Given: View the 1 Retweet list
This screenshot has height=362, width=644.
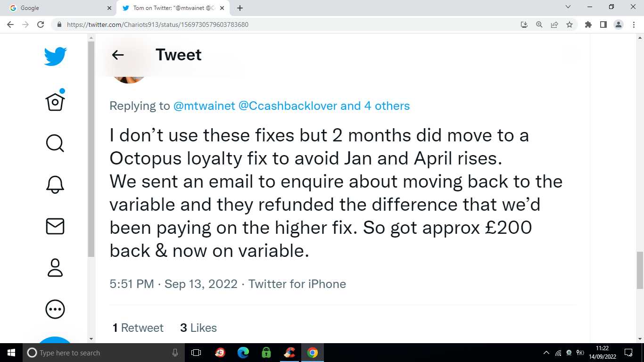Looking at the screenshot, I should click(138, 328).
